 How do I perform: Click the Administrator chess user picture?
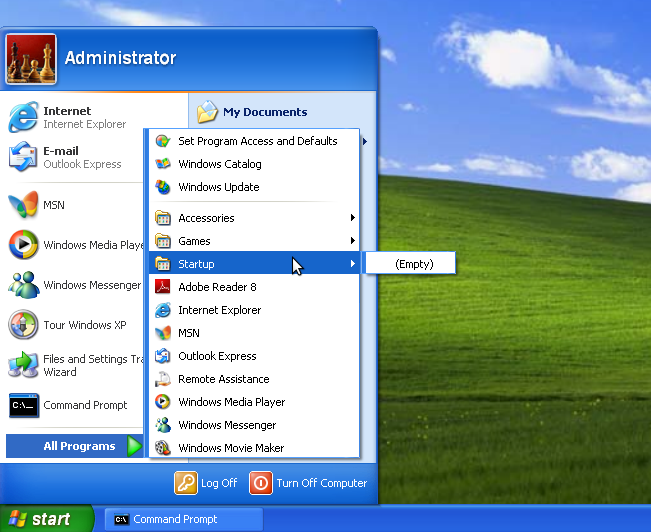31,59
